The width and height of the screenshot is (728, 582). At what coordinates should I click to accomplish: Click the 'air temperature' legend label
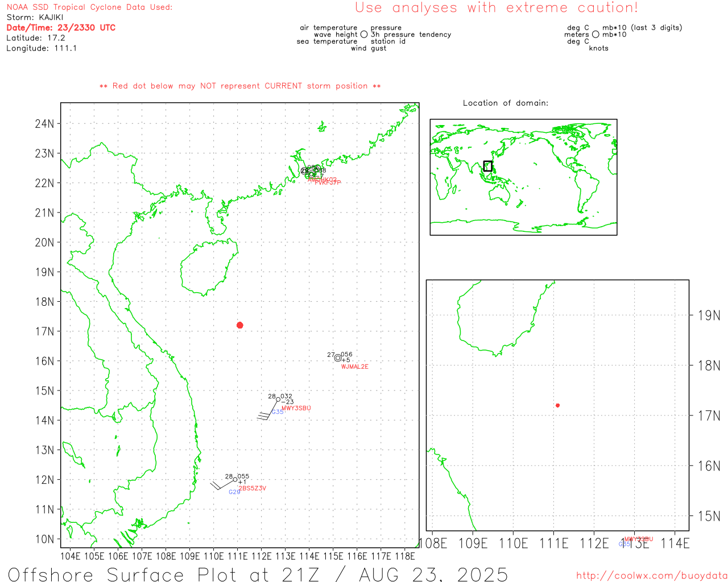click(x=329, y=27)
